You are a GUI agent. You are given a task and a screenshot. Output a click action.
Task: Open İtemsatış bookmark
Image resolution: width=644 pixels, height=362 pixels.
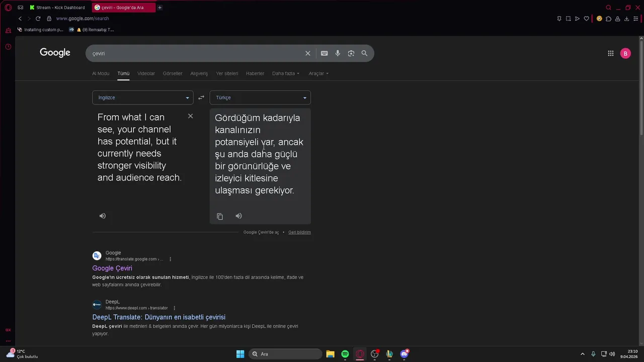(92, 30)
